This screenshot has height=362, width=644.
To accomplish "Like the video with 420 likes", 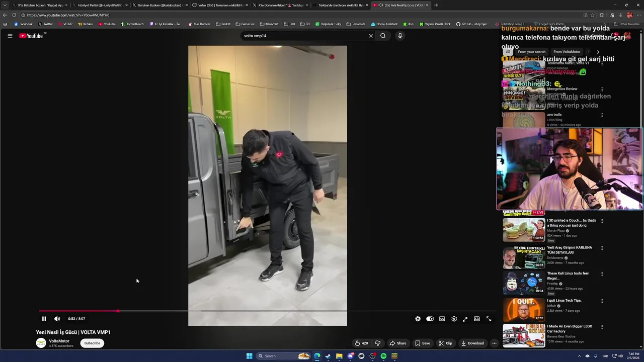I will pyautogui.click(x=361, y=343).
